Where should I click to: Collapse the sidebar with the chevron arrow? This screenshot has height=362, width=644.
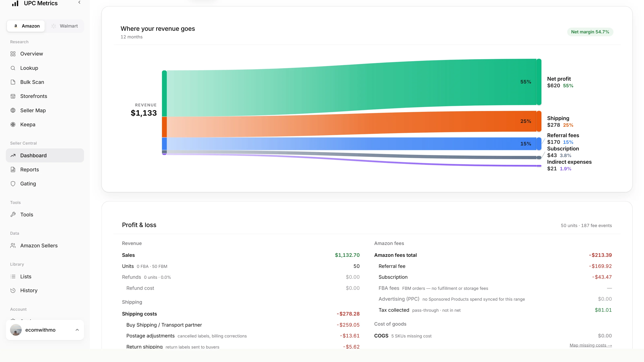click(79, 2)
